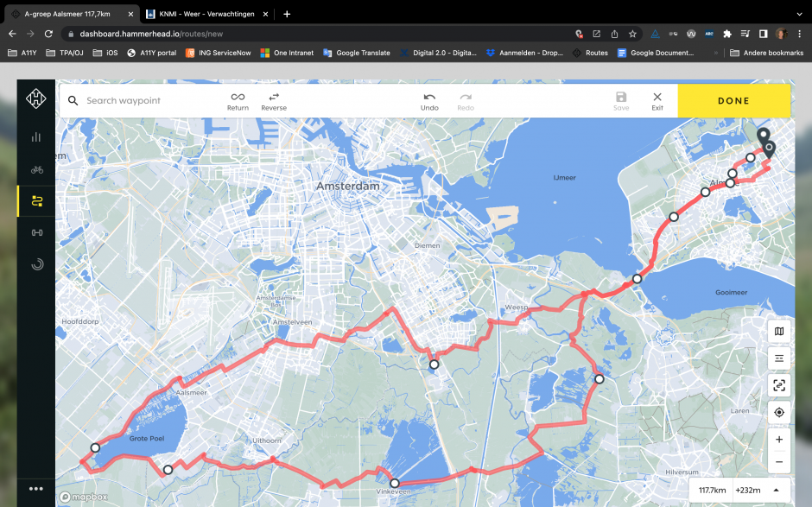Screen dimensions: 812x507
Task: Zoom out of the map
Action: click(779, 462)
